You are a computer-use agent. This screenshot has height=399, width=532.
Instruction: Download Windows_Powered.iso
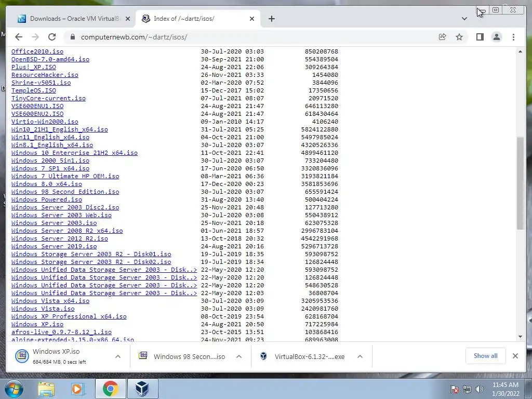pos(46,200)
